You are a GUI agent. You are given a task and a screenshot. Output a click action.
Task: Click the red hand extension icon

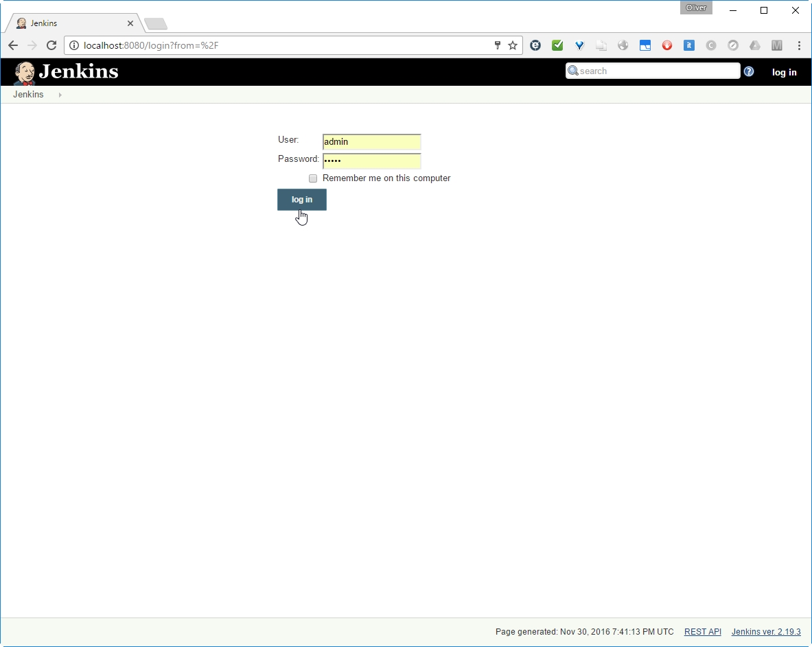667,45
